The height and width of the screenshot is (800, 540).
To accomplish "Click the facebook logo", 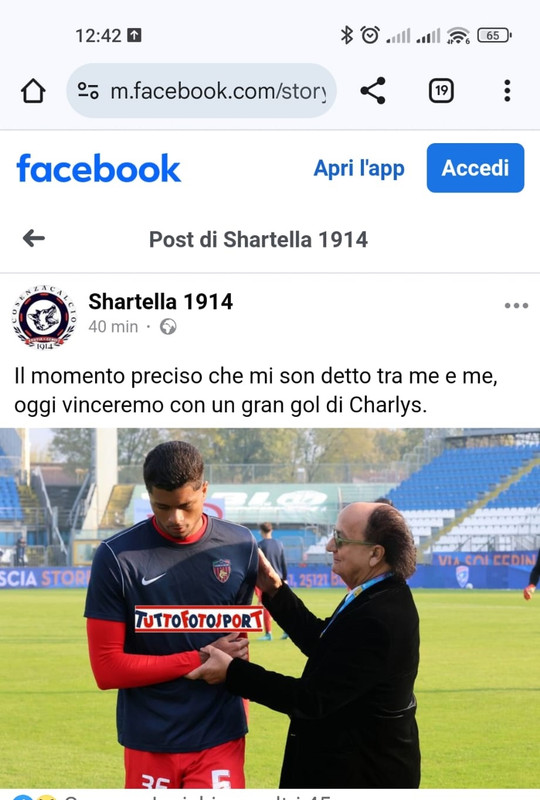I will (99, 168).
